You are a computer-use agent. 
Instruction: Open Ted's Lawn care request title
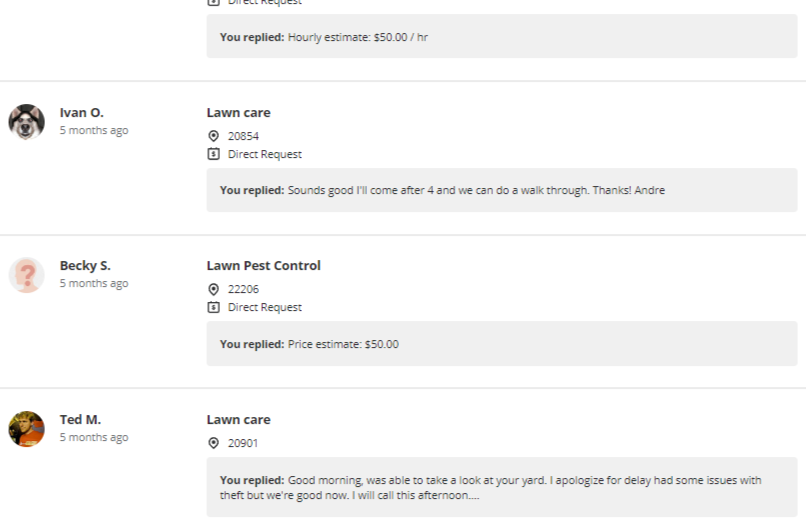[x=238, y=420]
